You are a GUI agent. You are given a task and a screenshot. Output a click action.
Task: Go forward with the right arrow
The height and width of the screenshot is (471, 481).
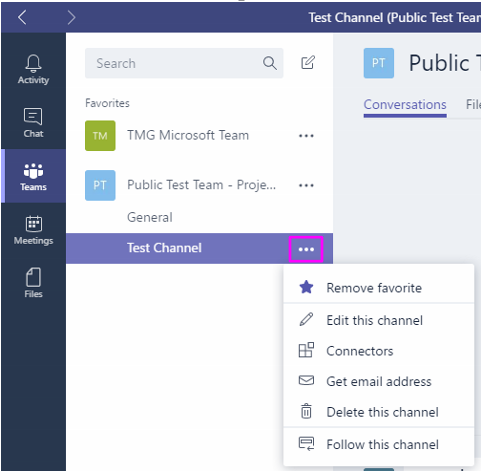[x=71, y=17]
